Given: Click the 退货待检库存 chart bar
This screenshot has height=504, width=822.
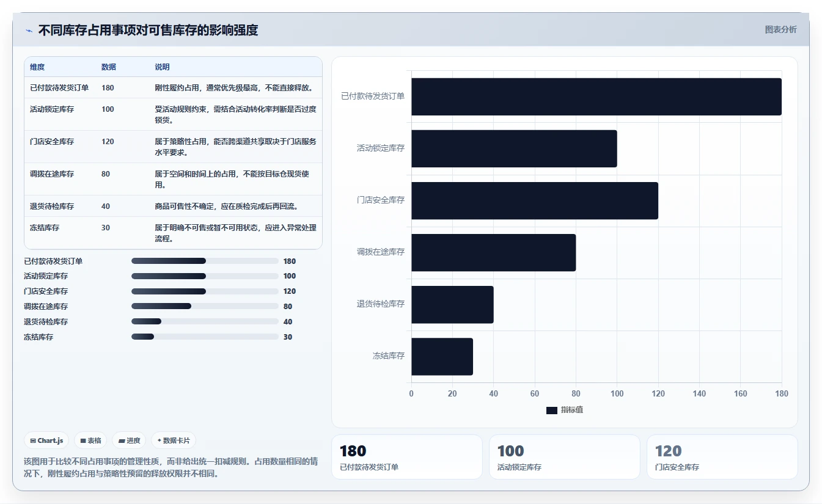Looking at the screenshot, I should pyautogui.click(x=452, y=304).
